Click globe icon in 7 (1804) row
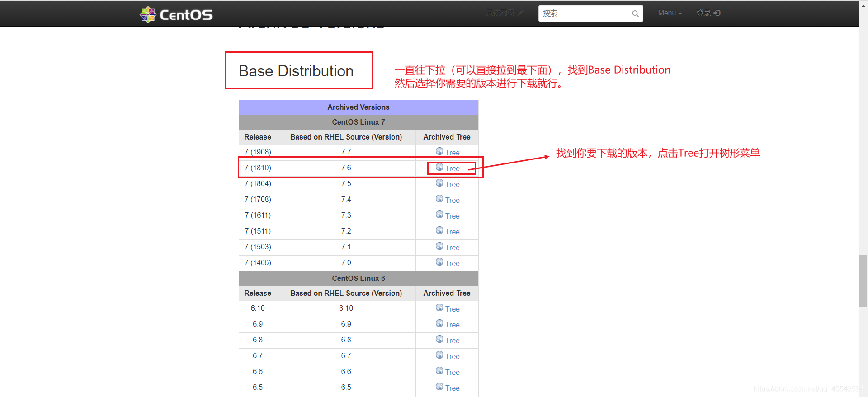Viewport: 868px width, 397px height. click(x=439, y=182)
